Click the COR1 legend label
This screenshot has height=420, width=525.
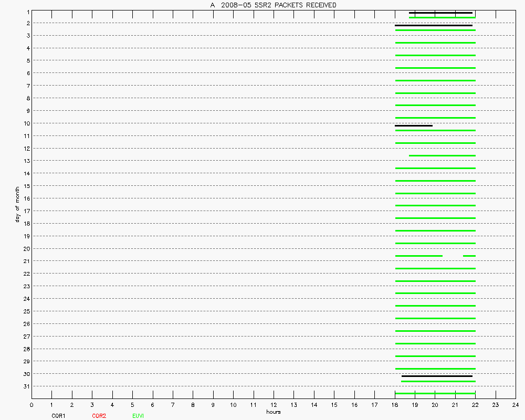[58, 416]
